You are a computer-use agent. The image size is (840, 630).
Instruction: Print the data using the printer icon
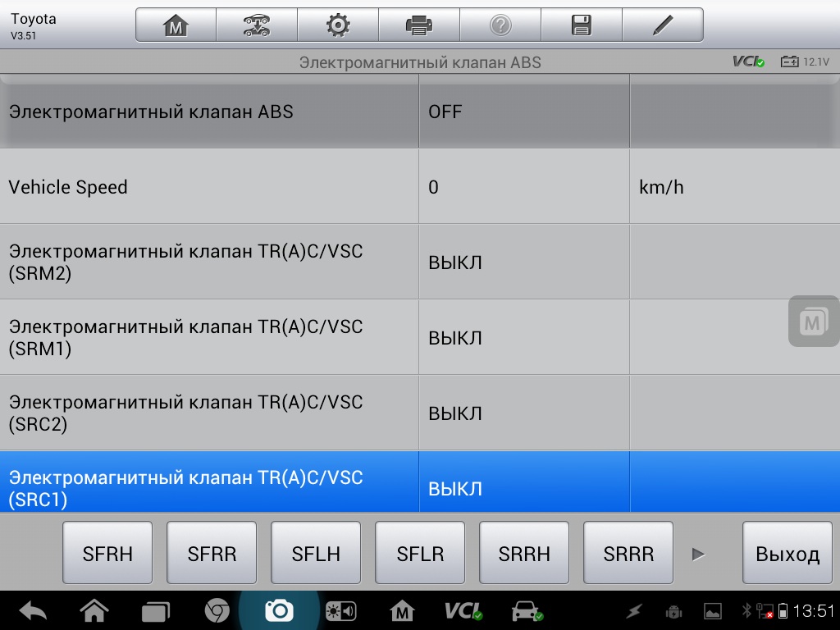[418, 25]
